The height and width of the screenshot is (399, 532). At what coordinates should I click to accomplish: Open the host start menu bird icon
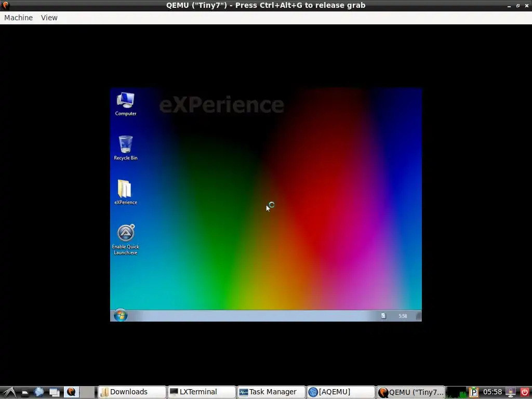(x=8, y=392)
